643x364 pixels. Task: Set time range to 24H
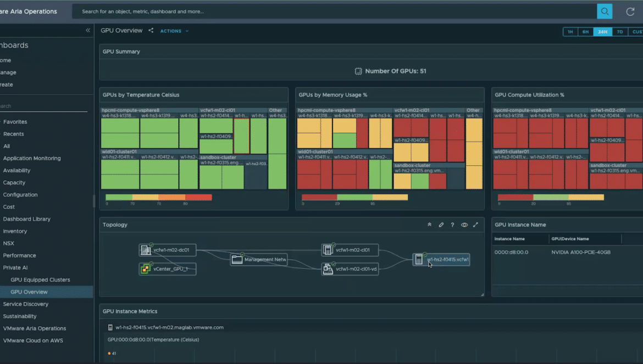[x=603, y=31]
